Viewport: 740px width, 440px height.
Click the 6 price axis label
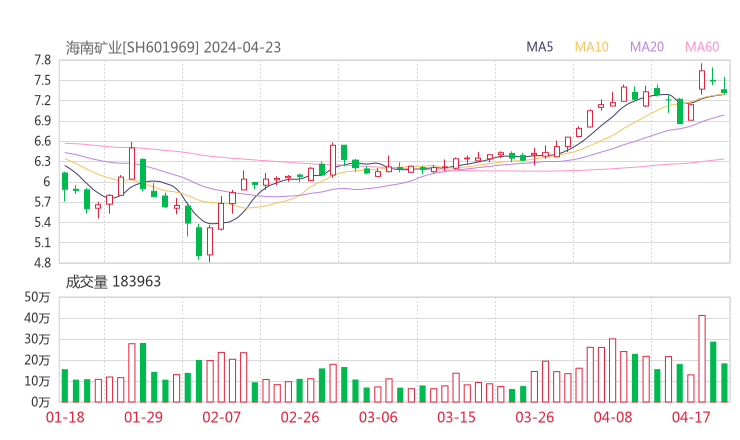coord(47,182)
